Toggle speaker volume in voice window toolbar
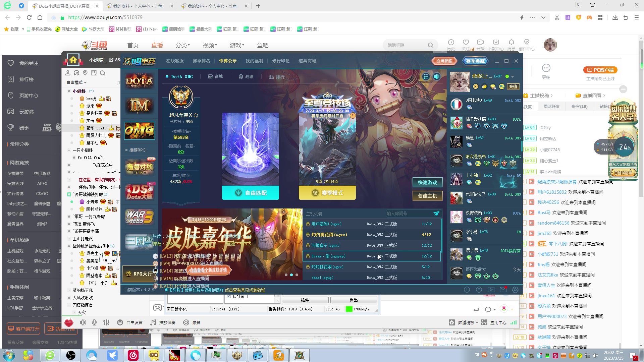 click(x=83, y=322)
